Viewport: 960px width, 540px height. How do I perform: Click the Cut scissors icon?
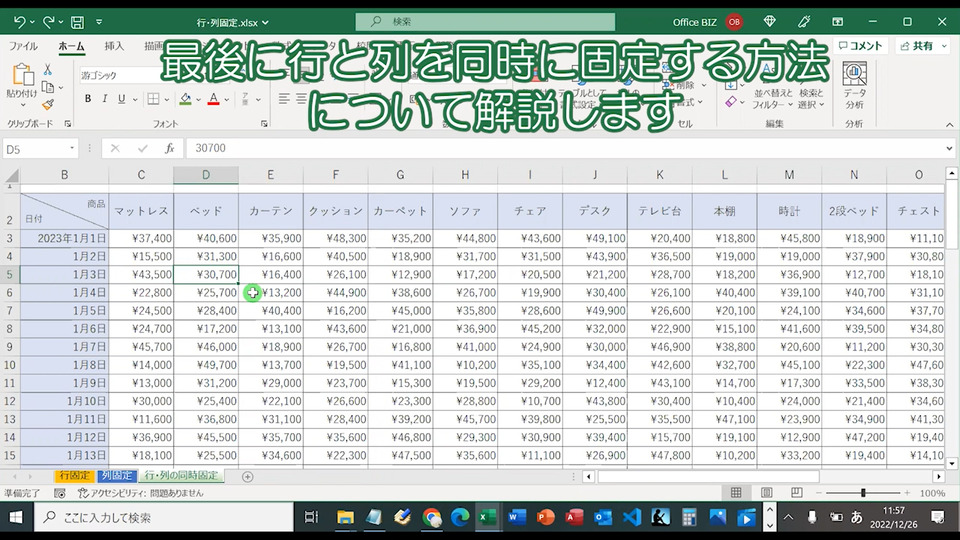[48, 69]
